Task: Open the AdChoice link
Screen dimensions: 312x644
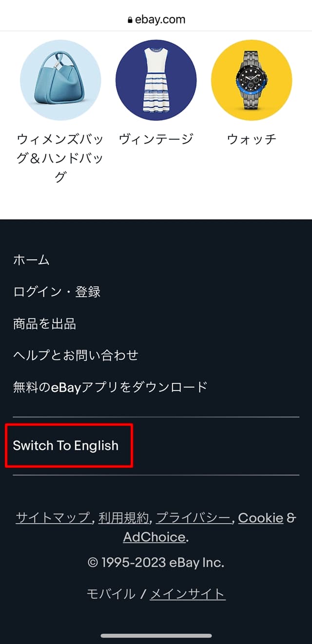Action: point(154,537)
